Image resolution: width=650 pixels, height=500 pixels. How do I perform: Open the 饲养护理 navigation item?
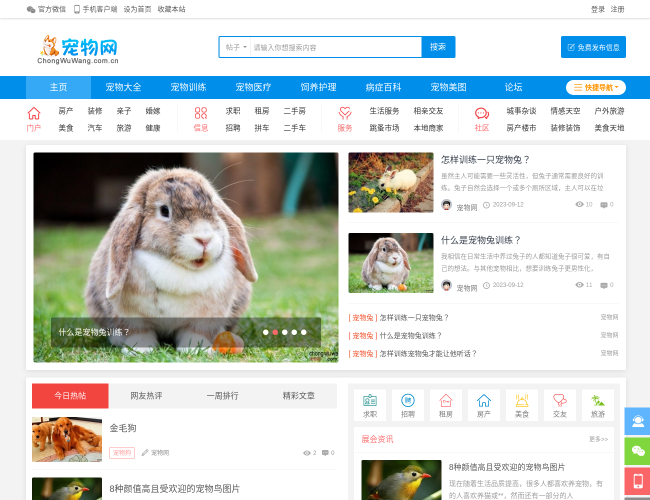click(x=318, y=87)
